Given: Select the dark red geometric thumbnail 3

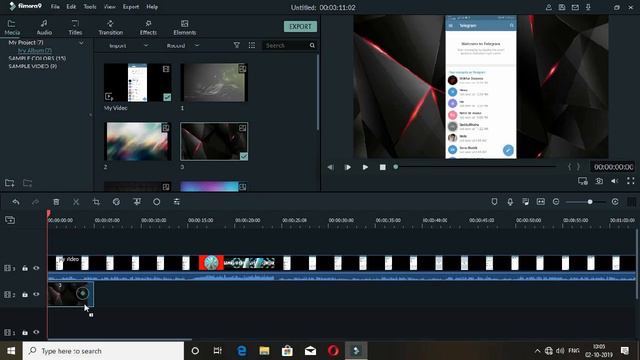Looking at the screenshot, I should (214, 141).
